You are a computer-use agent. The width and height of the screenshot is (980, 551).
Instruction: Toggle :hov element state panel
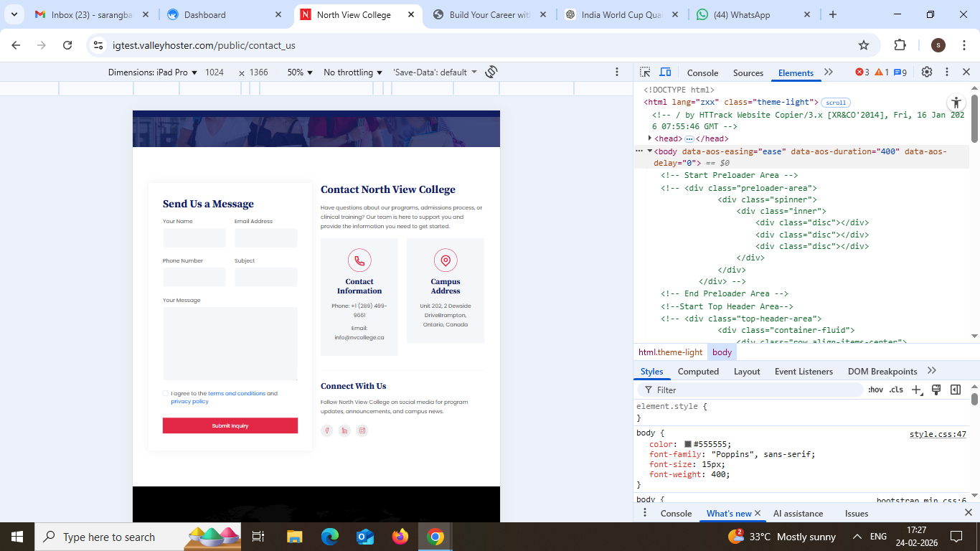(875, 390)
